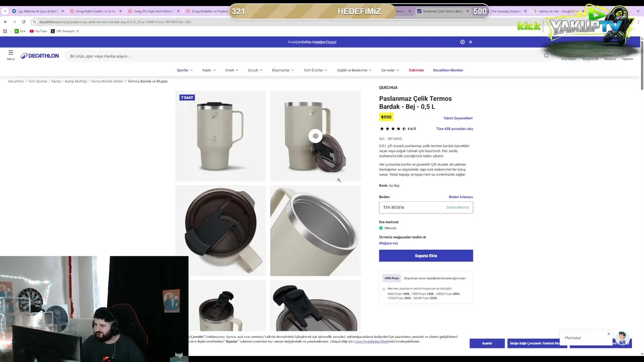Click the Ayarlar cookie button
This screenshot has width=644, height=362.
(x=487, y=343)
